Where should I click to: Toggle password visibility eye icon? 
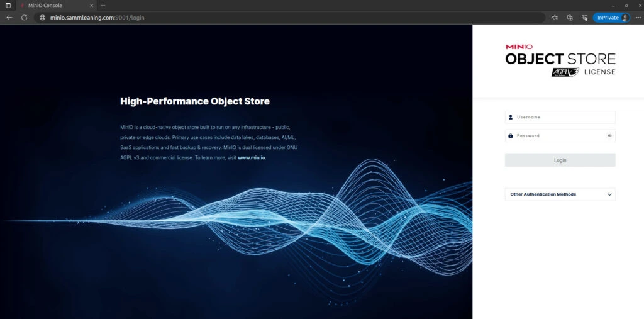coord(609,136)
